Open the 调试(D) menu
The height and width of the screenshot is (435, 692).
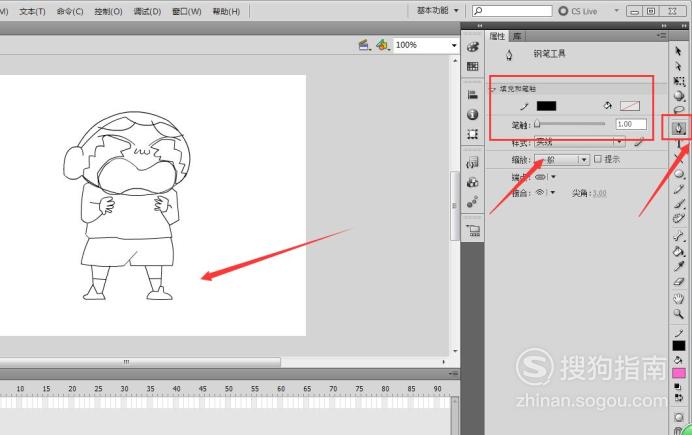point(147,11)
